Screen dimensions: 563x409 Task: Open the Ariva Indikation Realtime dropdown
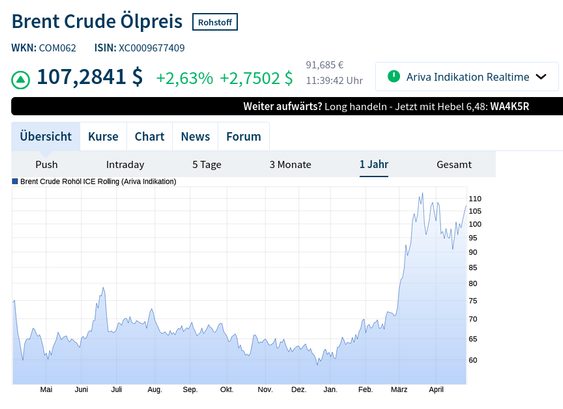[467, 76]
